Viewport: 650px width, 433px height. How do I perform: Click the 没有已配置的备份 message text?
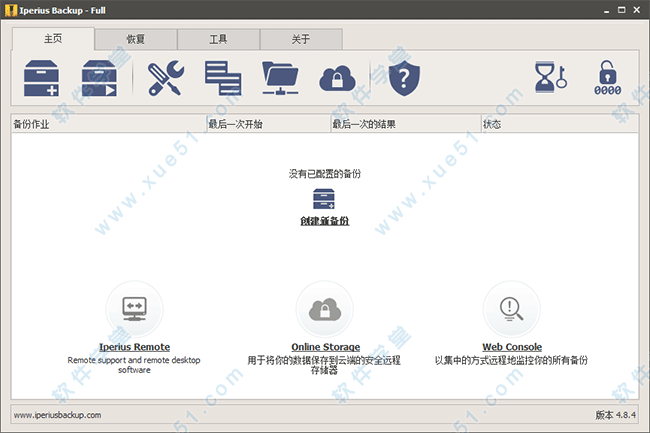click(x=325, y=174)
